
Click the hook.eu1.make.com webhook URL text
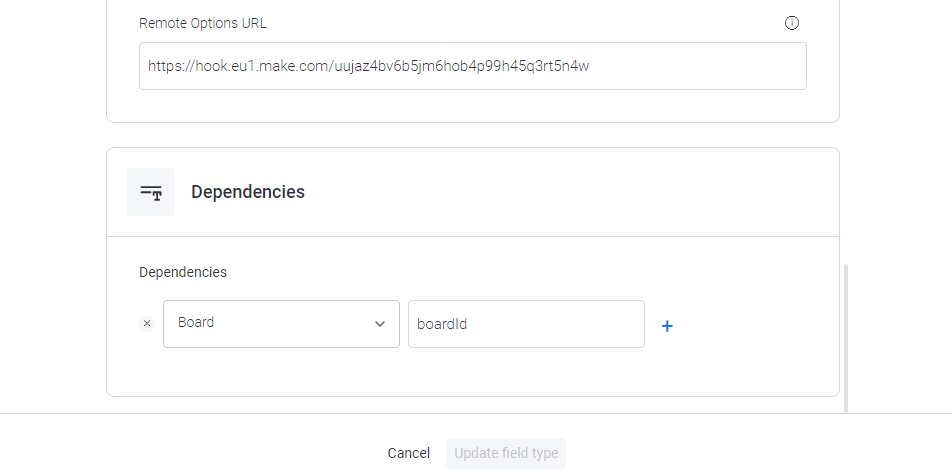[x=369, y=66]
